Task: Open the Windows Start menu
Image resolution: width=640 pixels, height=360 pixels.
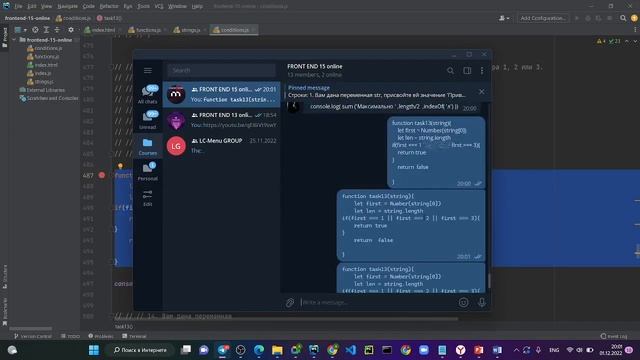Action: 94,350
